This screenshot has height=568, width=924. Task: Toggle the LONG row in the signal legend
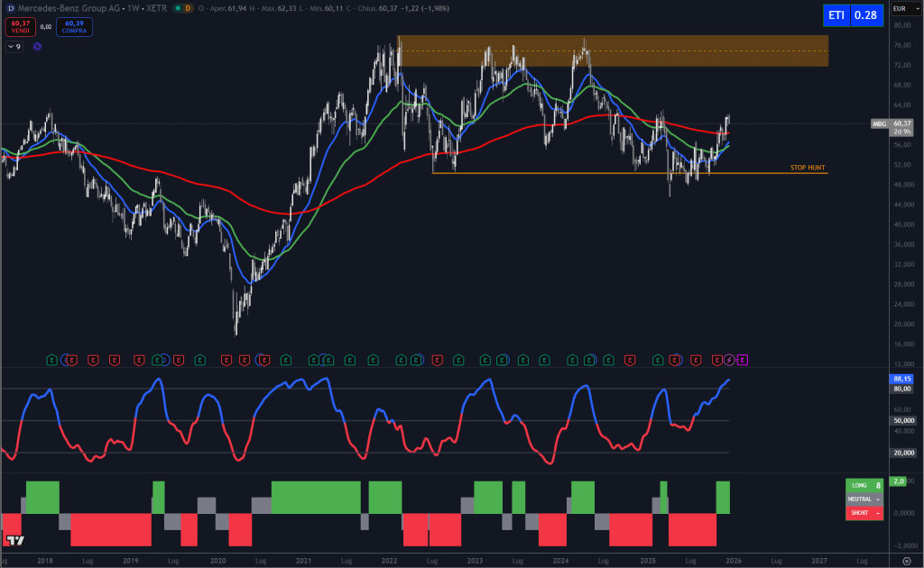click(864, 485)
